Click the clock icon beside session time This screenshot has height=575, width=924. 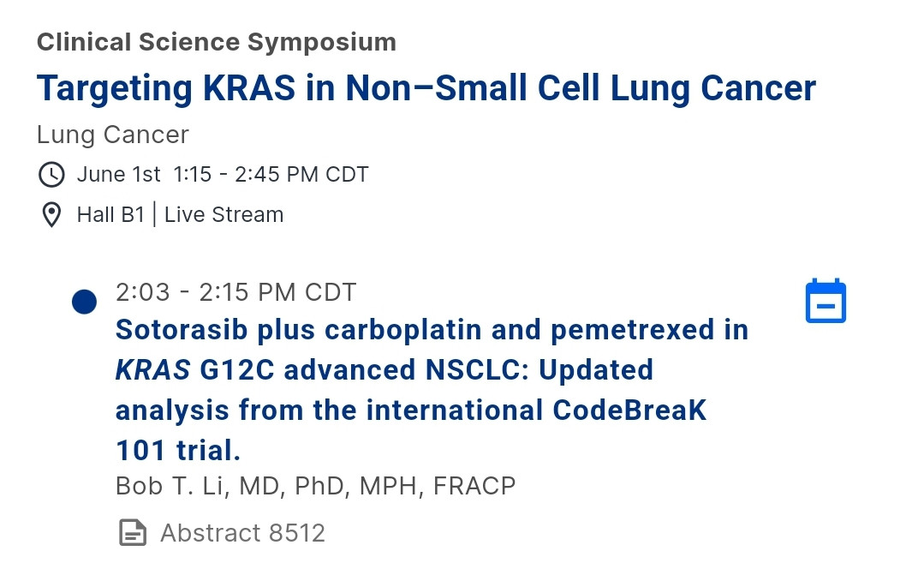point(51,175)
